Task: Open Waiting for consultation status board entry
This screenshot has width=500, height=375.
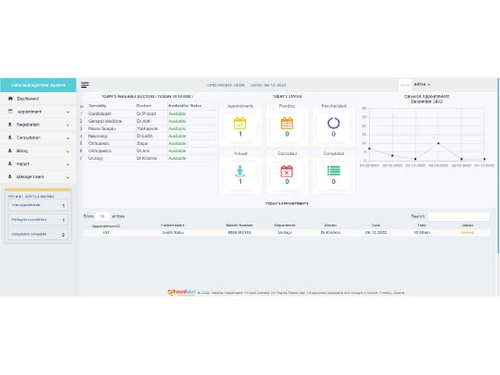Action: coord(38,220)
